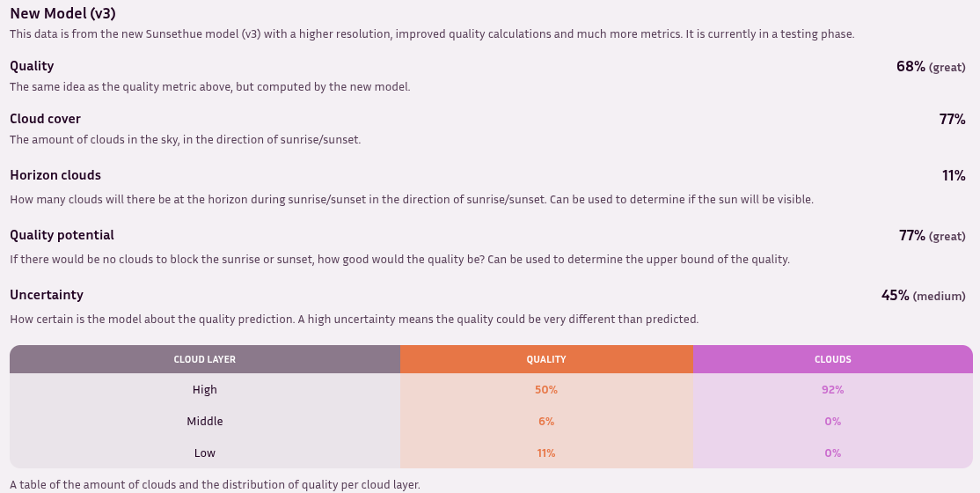Click the Cloud Layer column header
980x493 pixels.
click(205, 359)
